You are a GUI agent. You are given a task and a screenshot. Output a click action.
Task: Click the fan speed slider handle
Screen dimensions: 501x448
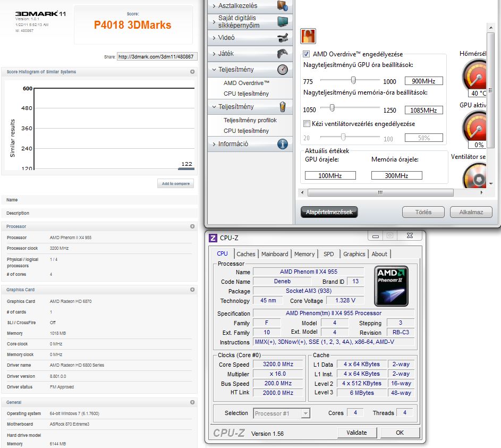coord(343,137)
